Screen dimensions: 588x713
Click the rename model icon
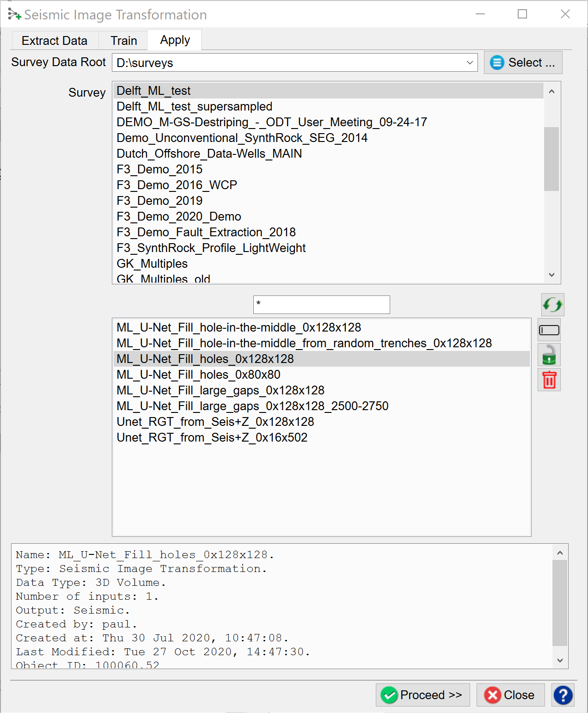point(549,330)
